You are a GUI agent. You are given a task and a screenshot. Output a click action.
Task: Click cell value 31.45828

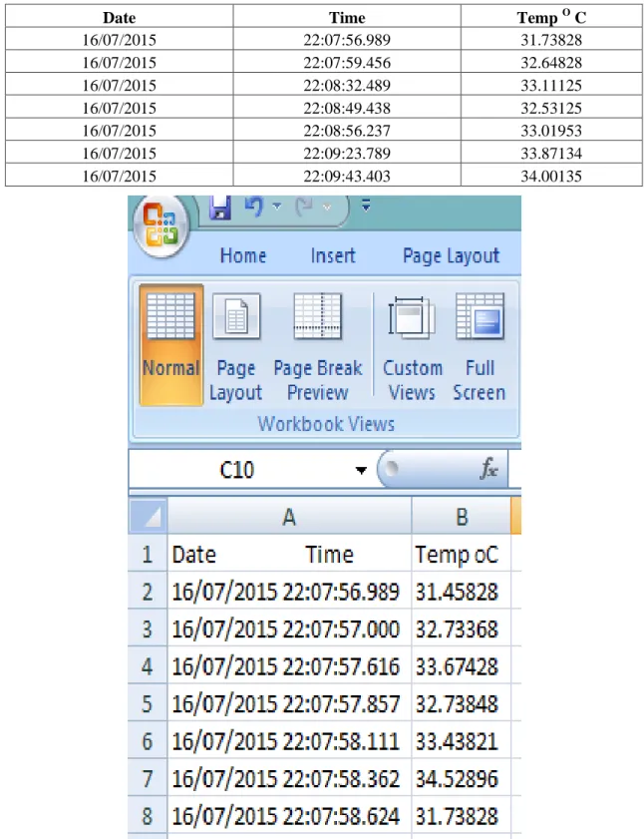[462, 592]
